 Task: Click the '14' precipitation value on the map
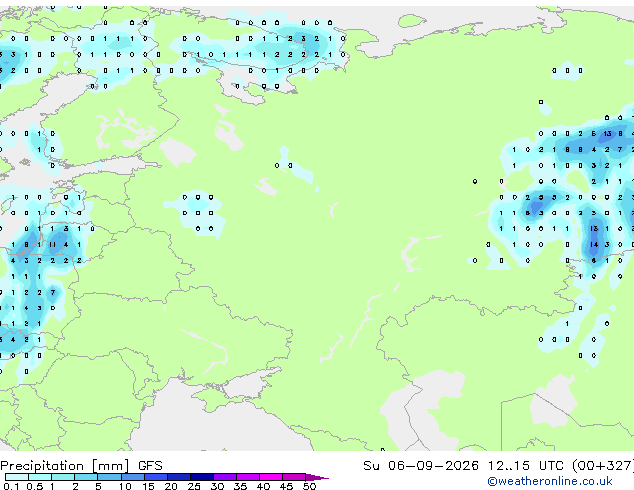tap(594, 245)
